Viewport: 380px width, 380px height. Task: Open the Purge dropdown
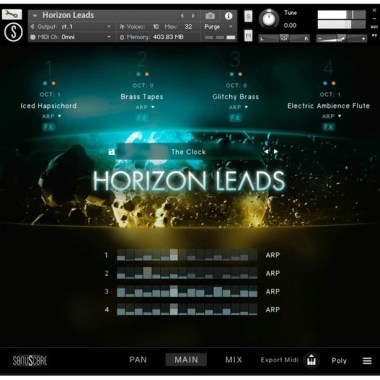coord(218,27)
